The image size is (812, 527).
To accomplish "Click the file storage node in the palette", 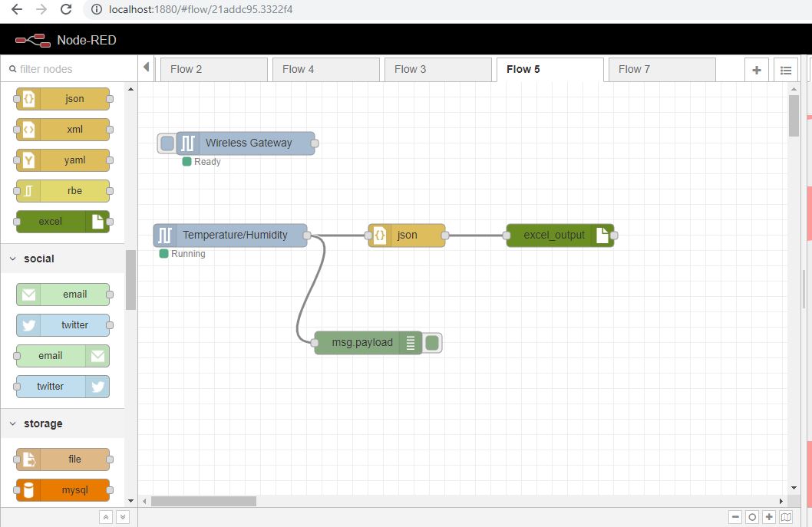I will point(63,459).
